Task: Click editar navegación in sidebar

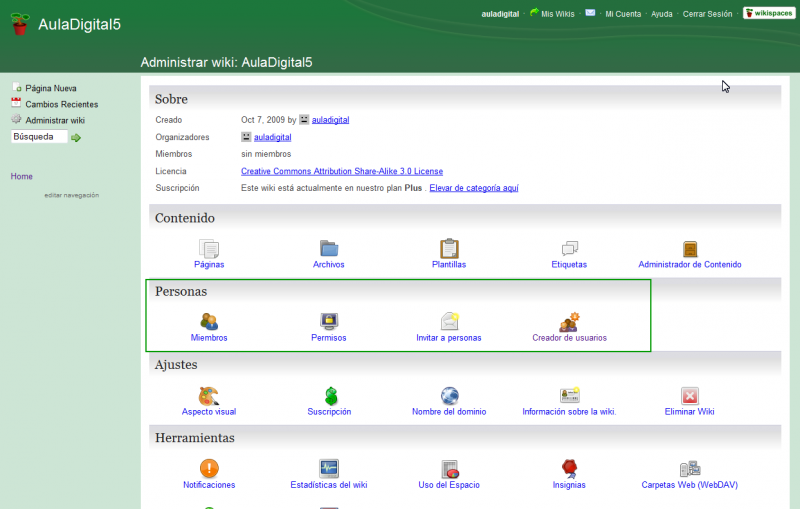Action: [x=71, y=195]
